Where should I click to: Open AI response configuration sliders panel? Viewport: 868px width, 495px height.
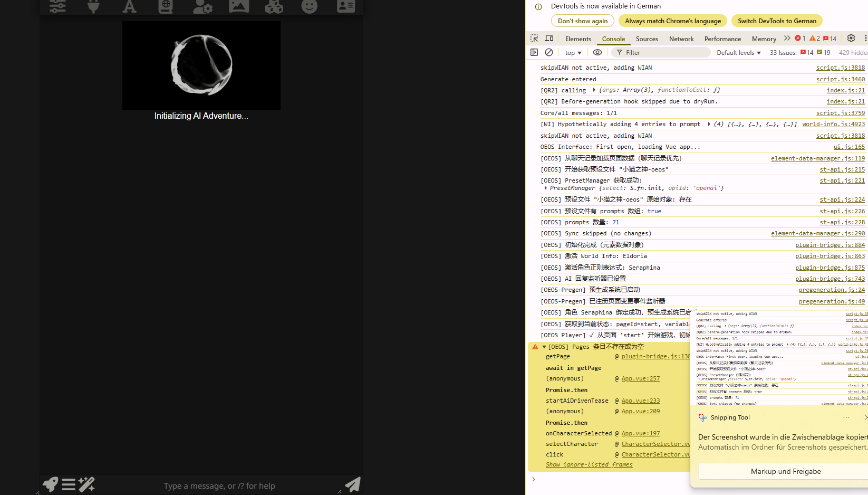point(57,6)
